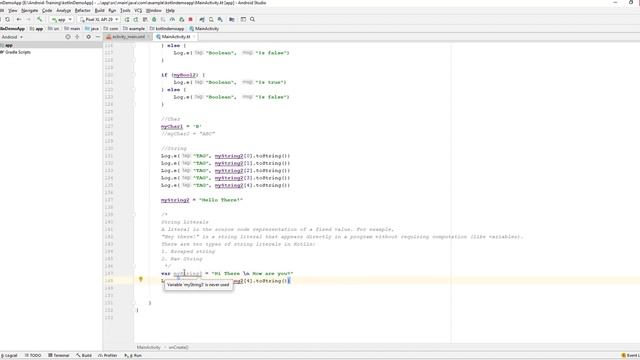This screenshot has height=360, width=640.
Task: Click the kotlindemoapp breadcrumb
Action: 167,29
